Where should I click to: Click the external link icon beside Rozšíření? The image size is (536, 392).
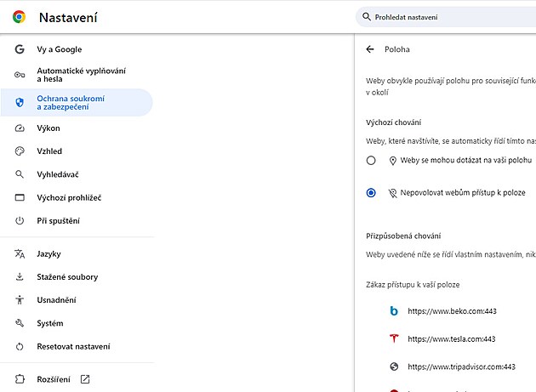[84, 379]
